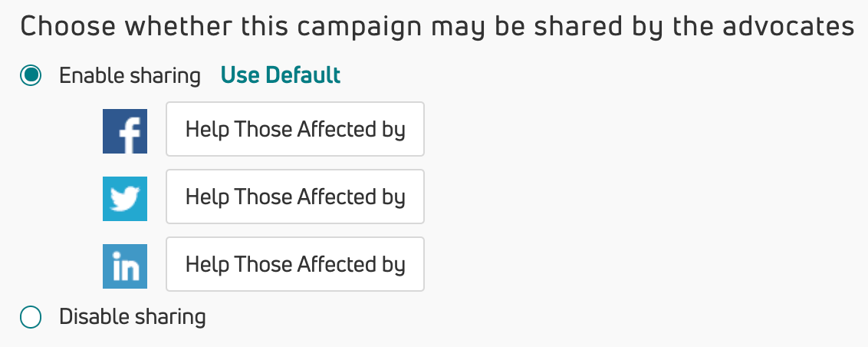The image size is (868, 347).
Task: Click the white bird on the light blue tile
Action: pyautogui.click(x=125, y=199)
